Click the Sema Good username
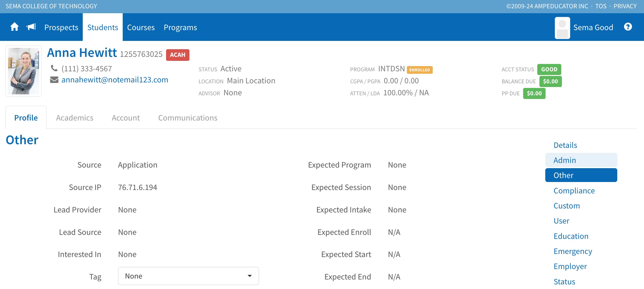 pos(593,27)
